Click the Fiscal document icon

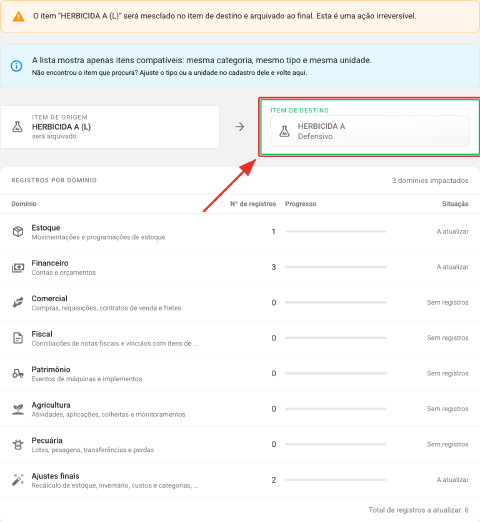(x=18, y=338)
